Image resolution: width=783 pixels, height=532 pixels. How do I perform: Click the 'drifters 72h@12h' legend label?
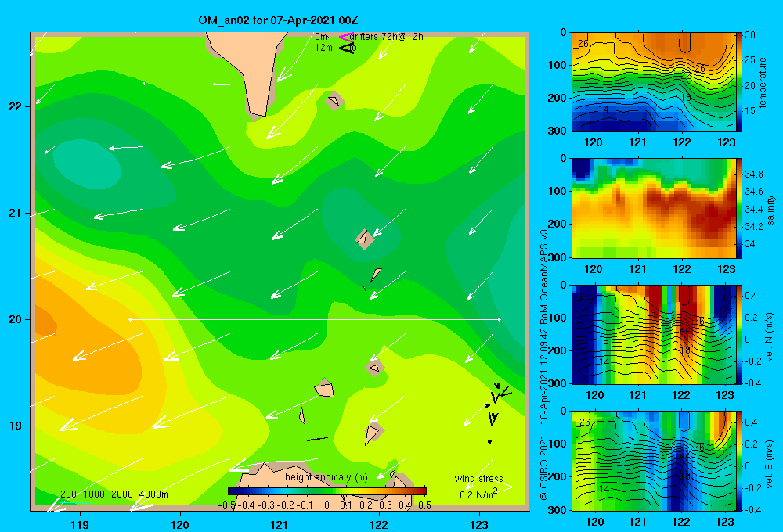point(387,37)
